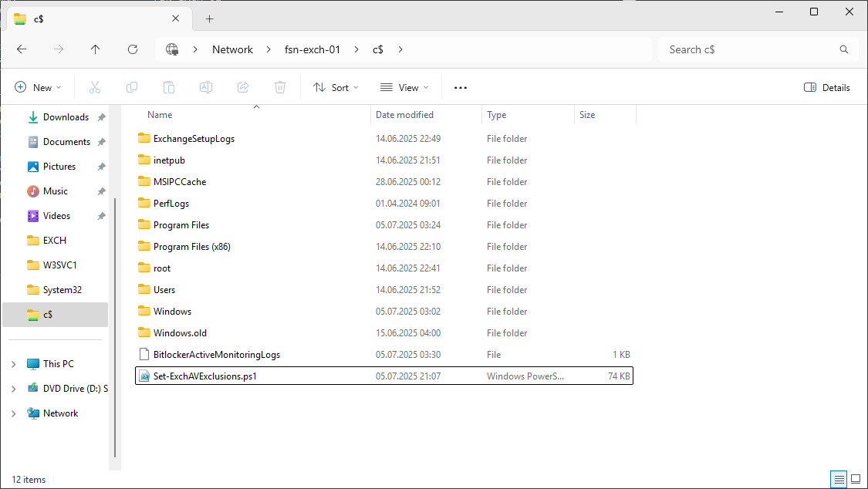
Task: Toggle the Details pane
Action: coord(826,87)
